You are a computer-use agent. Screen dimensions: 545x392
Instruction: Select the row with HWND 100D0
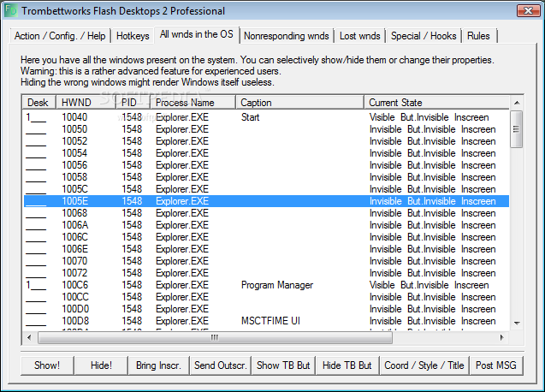266,309
